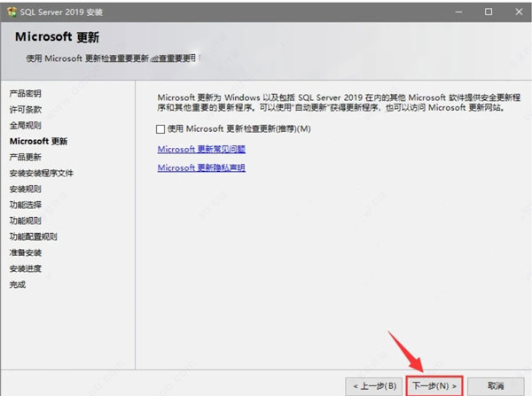
Task: Select the 安装进度 step in sidebar
Action: 26,268
